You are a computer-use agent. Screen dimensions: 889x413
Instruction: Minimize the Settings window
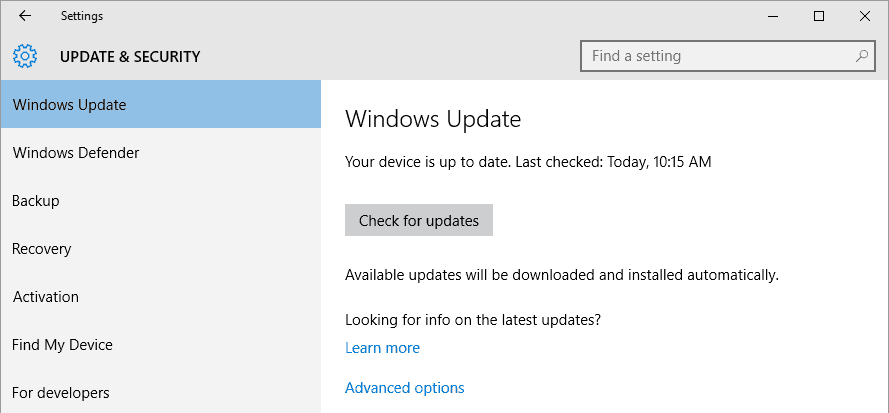[x=773, y=16]
